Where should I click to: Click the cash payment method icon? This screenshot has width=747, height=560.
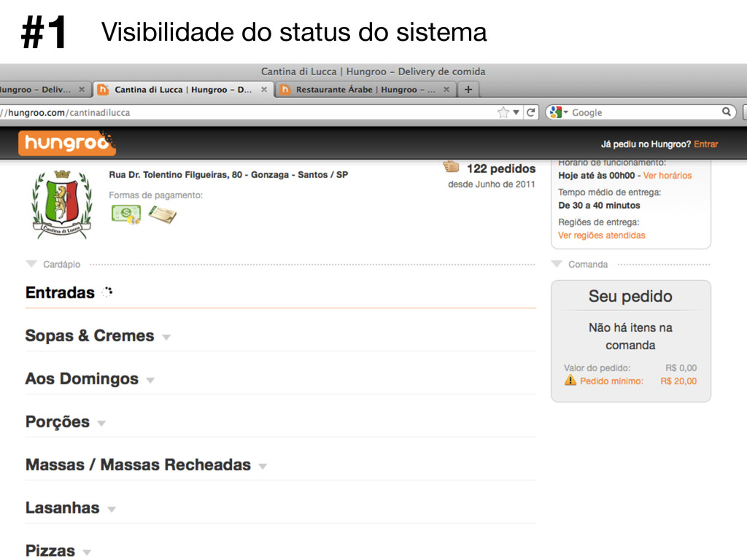pos(125,214)
